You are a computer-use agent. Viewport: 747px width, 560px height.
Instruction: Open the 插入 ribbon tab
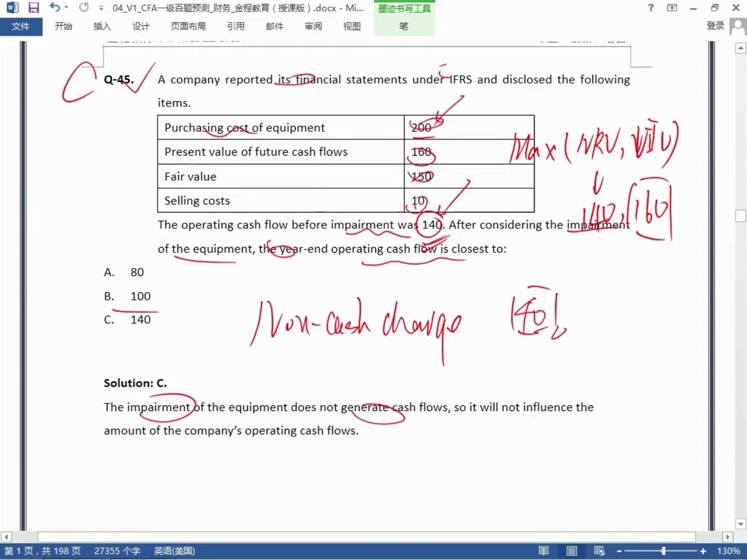pos(102,27)
